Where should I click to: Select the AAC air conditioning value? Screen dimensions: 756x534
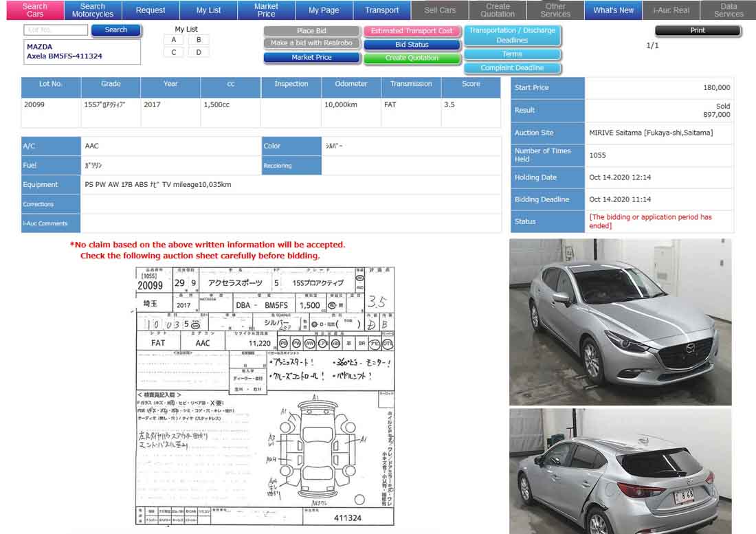click(91, 146)
